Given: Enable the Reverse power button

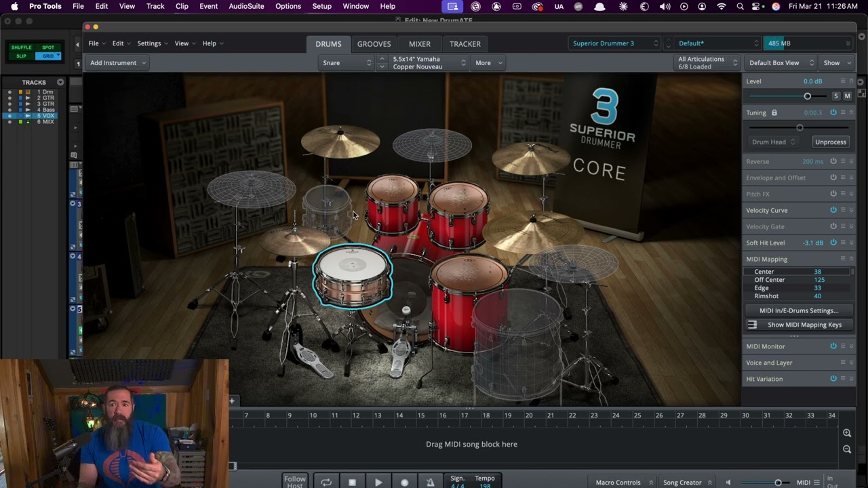Looking at the screenshot, I should pos(833,161).
